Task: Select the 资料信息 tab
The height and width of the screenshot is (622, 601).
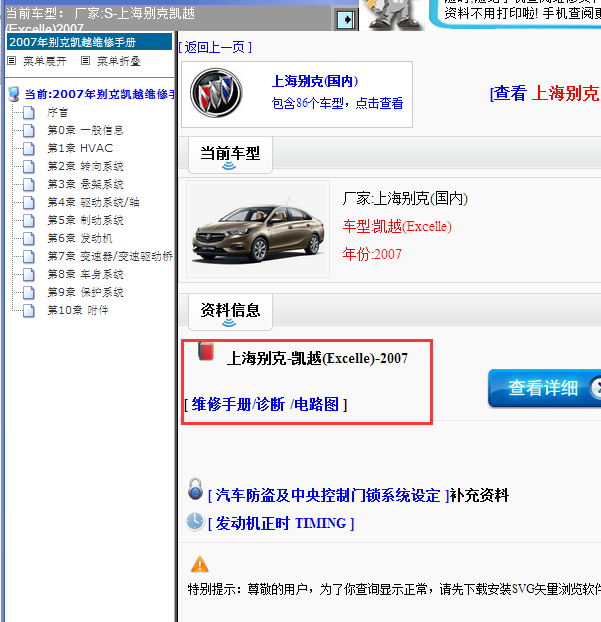Action: click(x=230, y=312)
